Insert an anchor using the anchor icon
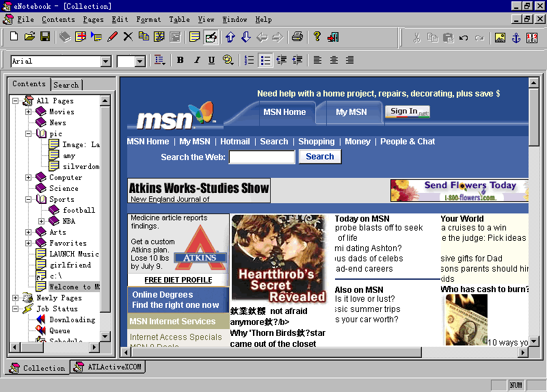This screenshot has width=547, height=392. (x=516, y=38)
